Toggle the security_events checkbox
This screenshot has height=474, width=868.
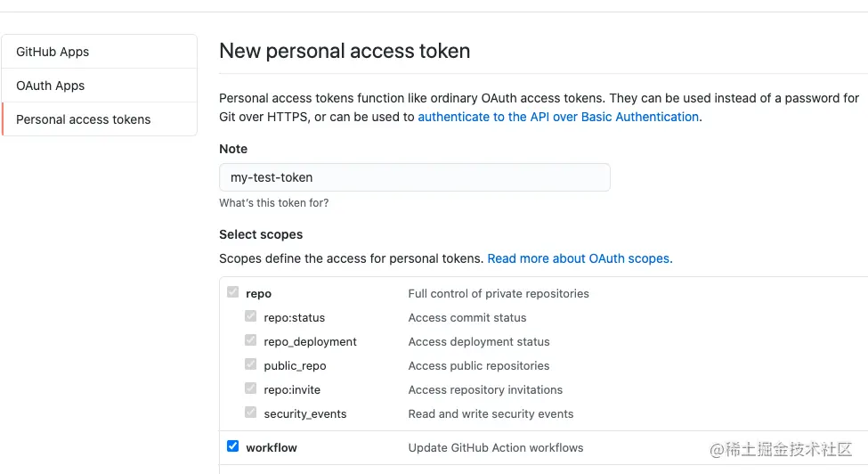[x=251, y=413]
